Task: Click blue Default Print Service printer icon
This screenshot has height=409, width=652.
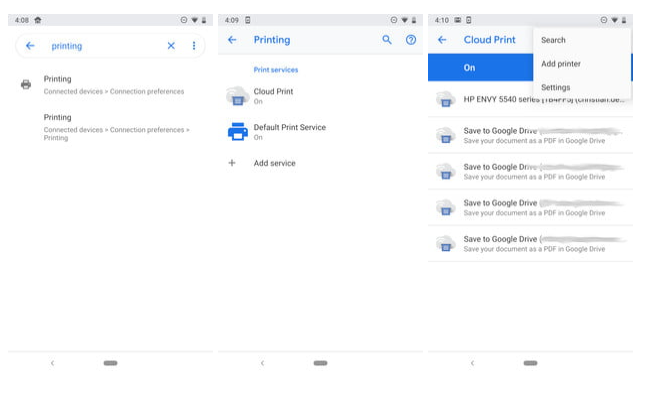Action: point(238,132)
